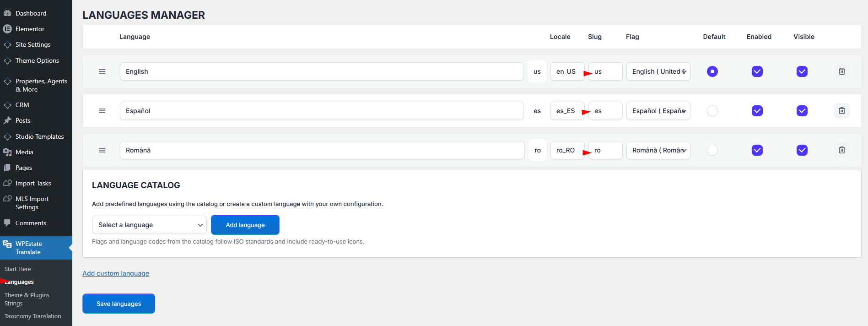Viewport: 868px width, 326px height.
Task: Follow the Add custom language link
Action: click(116, 273)
